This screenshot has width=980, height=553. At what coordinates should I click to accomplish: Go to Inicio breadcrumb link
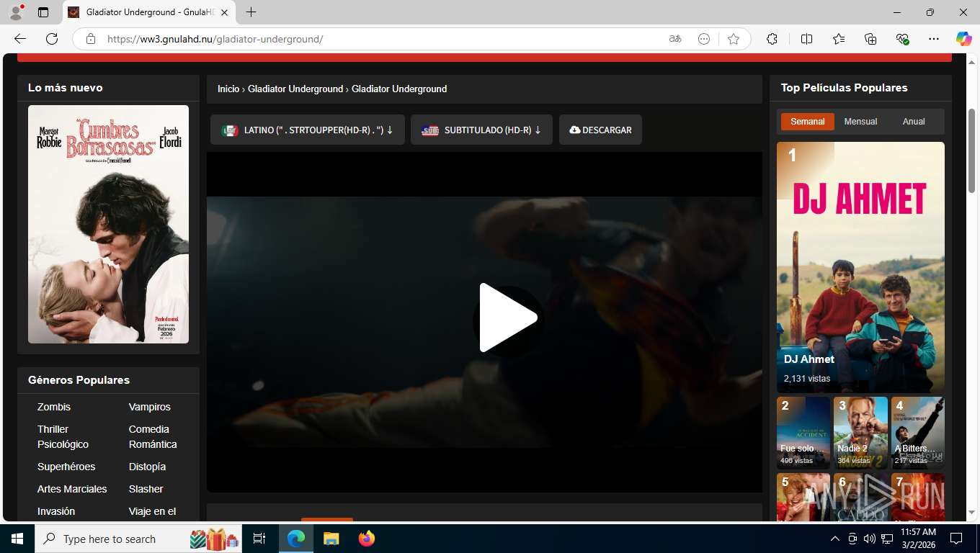pos(228,89)
